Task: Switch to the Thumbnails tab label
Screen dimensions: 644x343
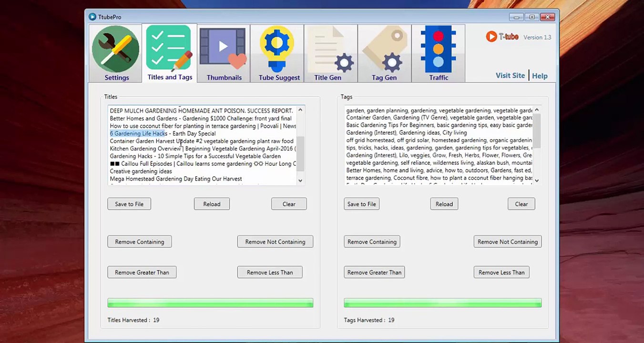Action: click(x=224, y=78)
